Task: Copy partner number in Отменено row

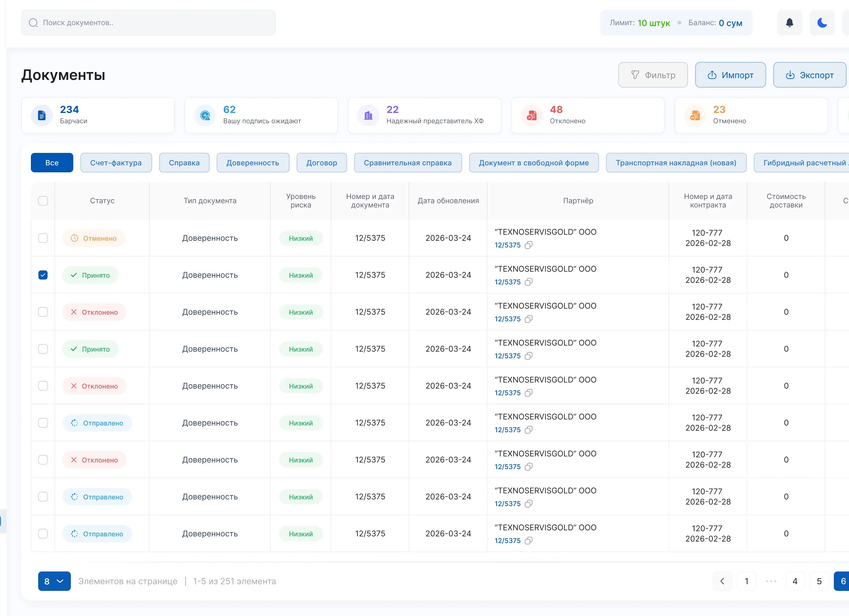Action: [529, 245]
